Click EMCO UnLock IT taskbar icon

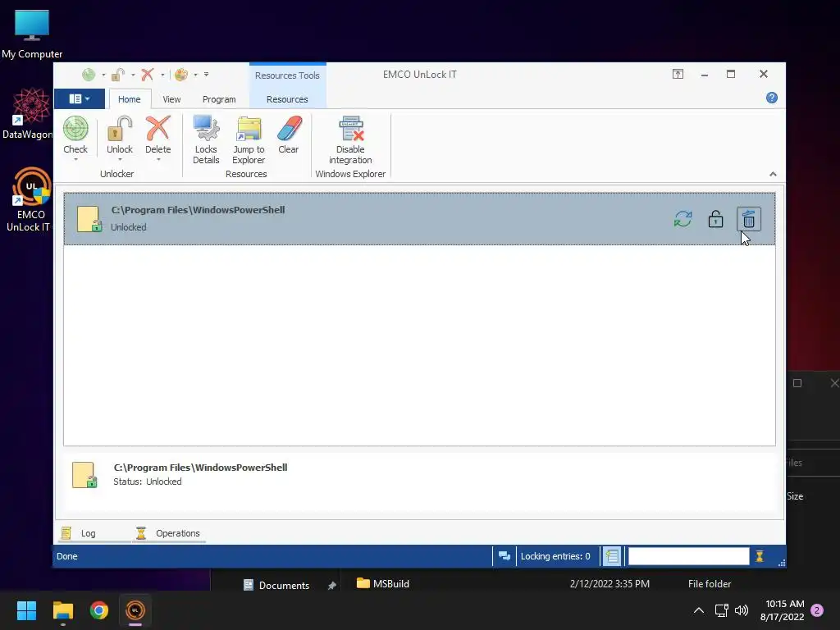[x=135, y=610]
